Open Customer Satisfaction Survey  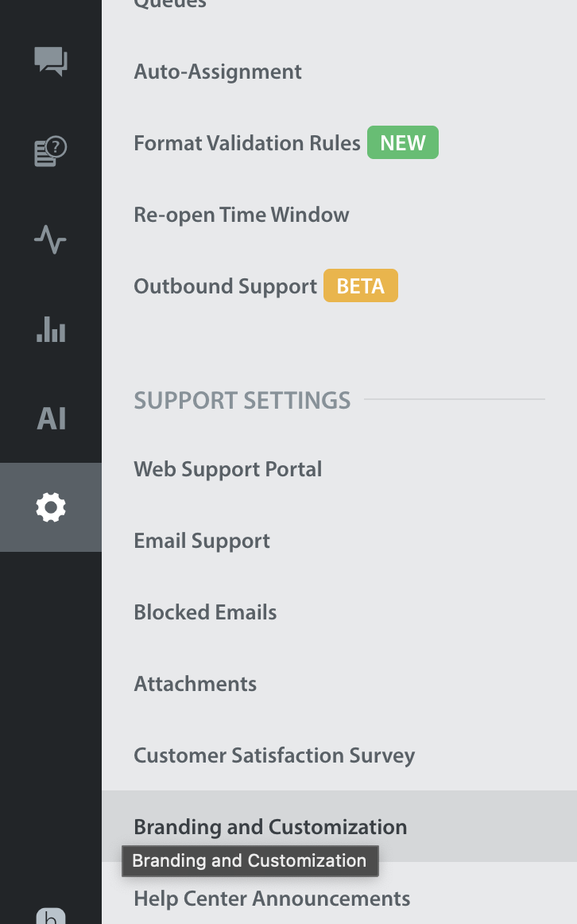click(274, 755)
